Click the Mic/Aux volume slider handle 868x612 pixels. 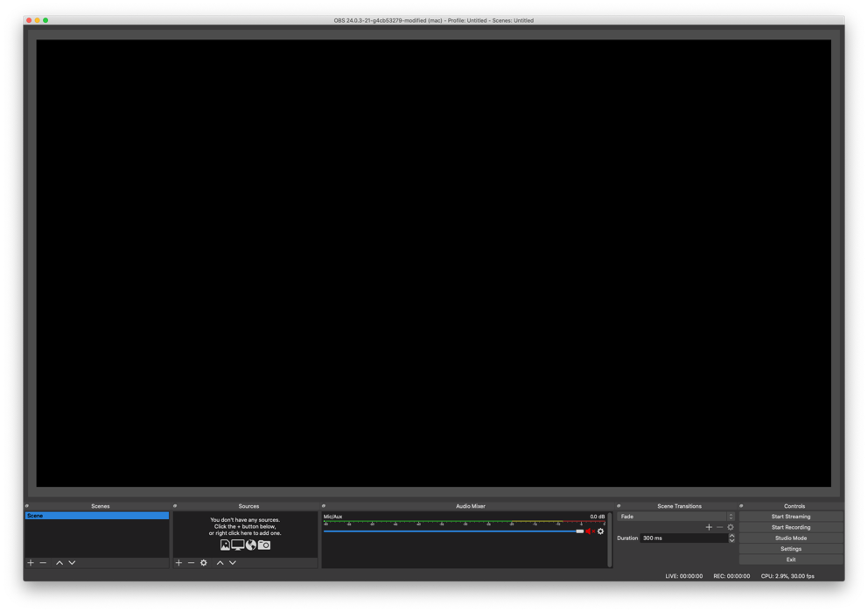[x=579, y=531]
